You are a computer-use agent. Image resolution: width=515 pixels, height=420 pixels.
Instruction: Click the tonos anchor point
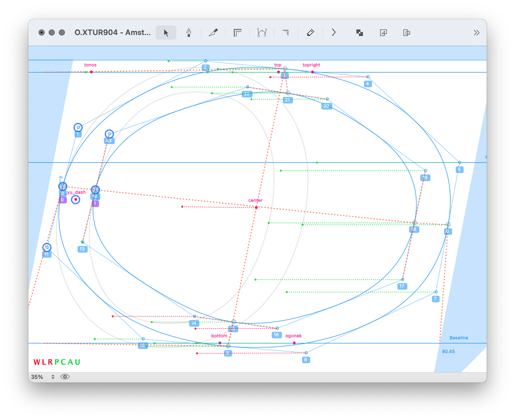coord(91,72)
